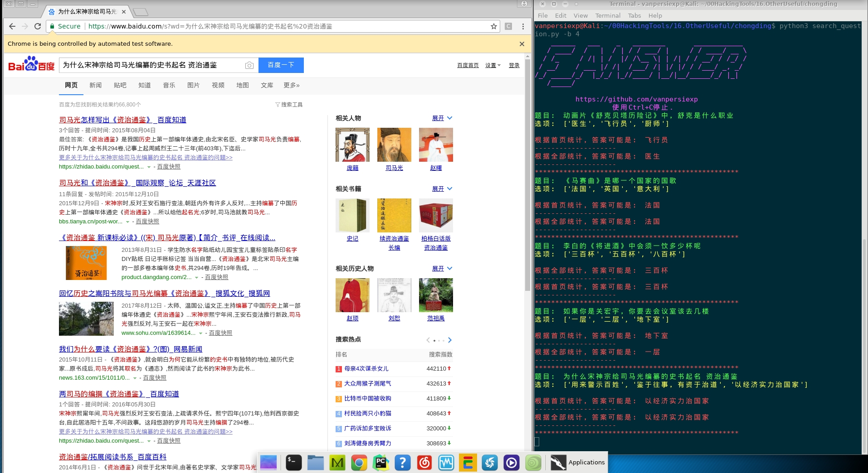Open hot search 大众用猴子测尾气
The height and width of the screenshot is (473, 868).
coord(368,384)
